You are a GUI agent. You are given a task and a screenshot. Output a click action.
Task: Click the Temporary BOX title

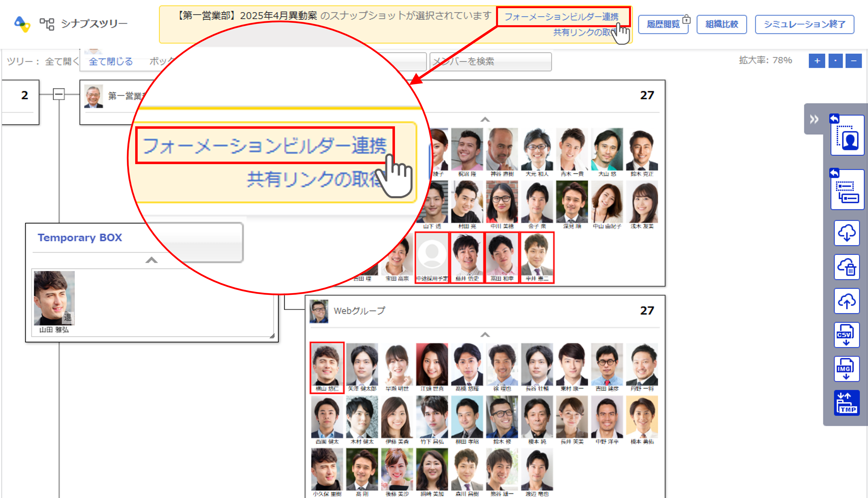(80, 237)
